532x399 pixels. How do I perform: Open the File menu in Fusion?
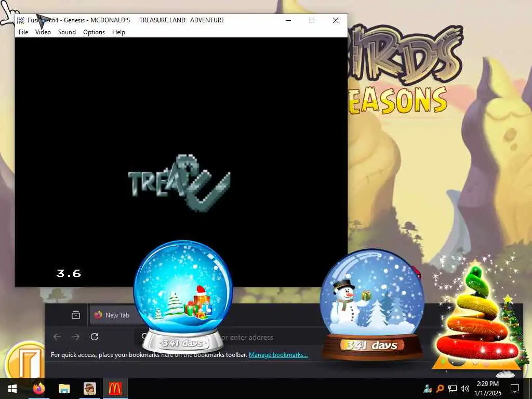click(x=23, y=32)
